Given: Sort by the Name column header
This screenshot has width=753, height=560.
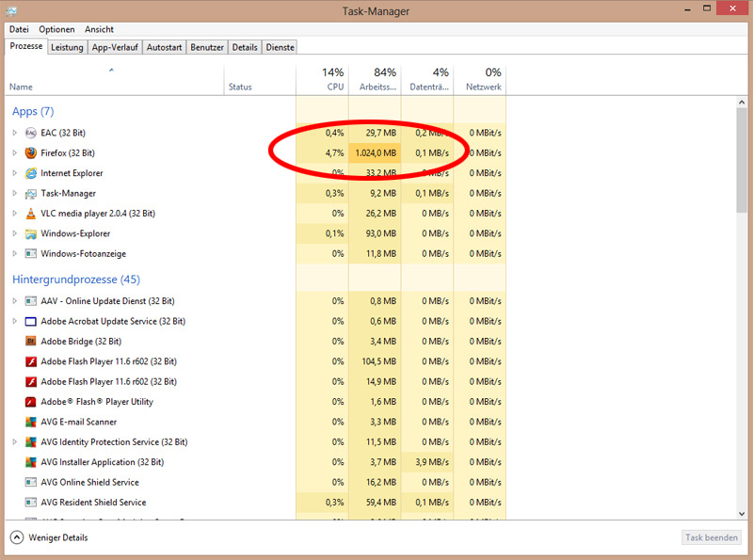Looking at the screenshot, I should (114, 80).
